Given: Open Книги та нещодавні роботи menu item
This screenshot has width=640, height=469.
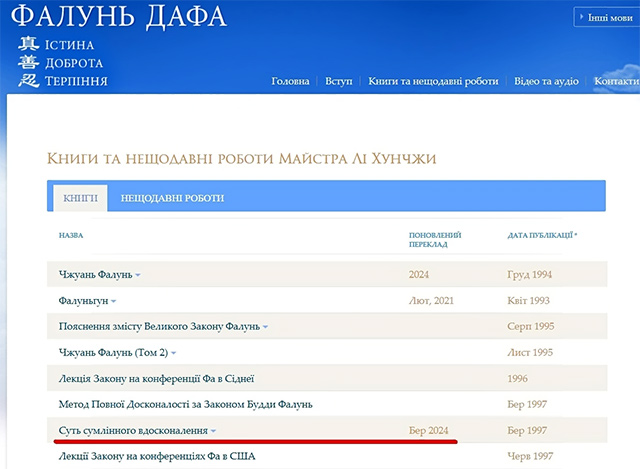Looking at the screenshot, I should tap(433, 81).
